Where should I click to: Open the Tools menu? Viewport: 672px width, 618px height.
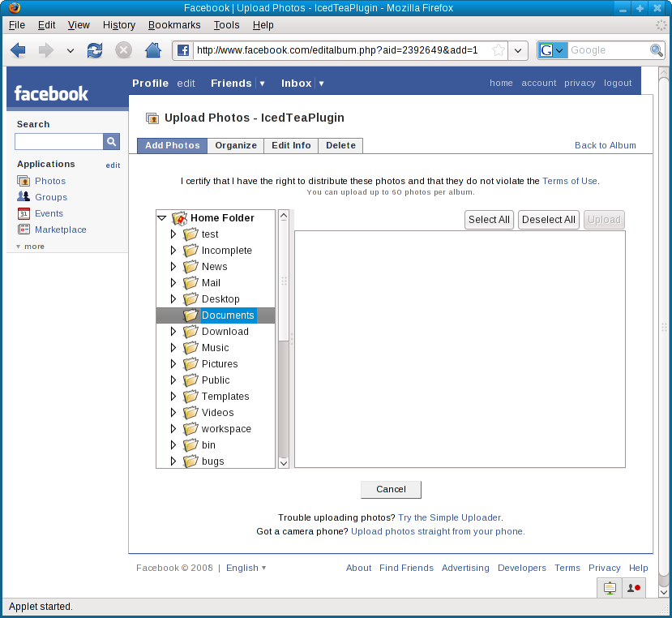226,25
